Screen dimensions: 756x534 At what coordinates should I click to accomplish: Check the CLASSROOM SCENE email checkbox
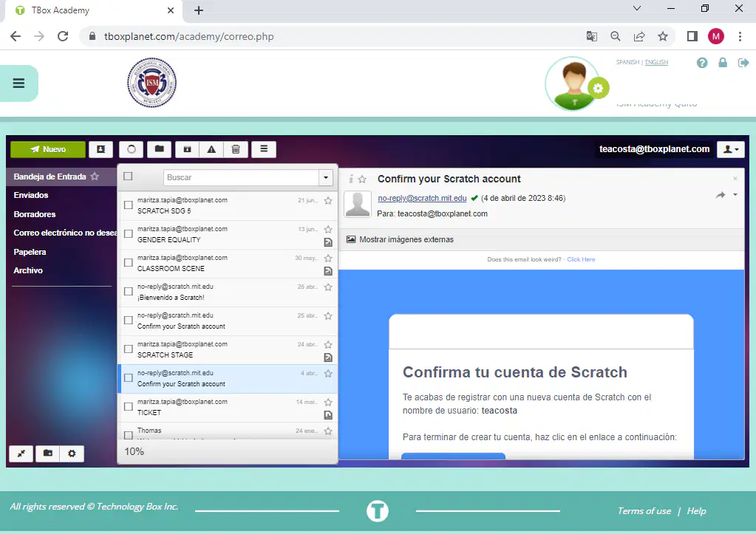[129, 263]
